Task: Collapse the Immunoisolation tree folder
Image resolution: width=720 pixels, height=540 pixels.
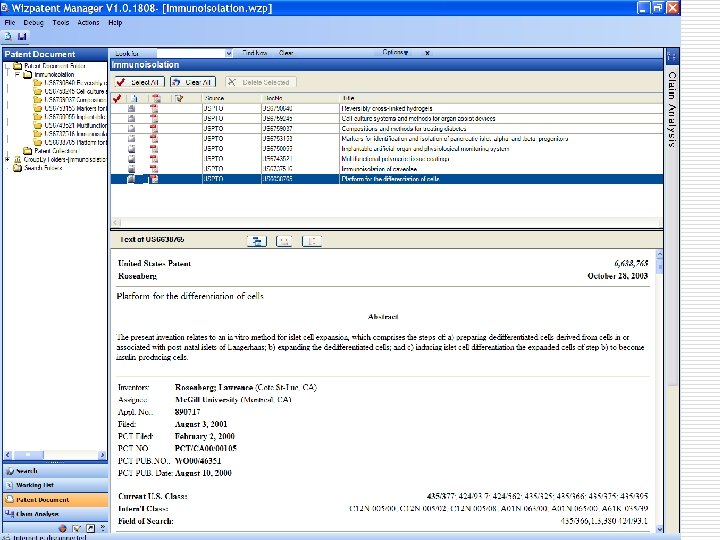Action: [x=17, y=74]
